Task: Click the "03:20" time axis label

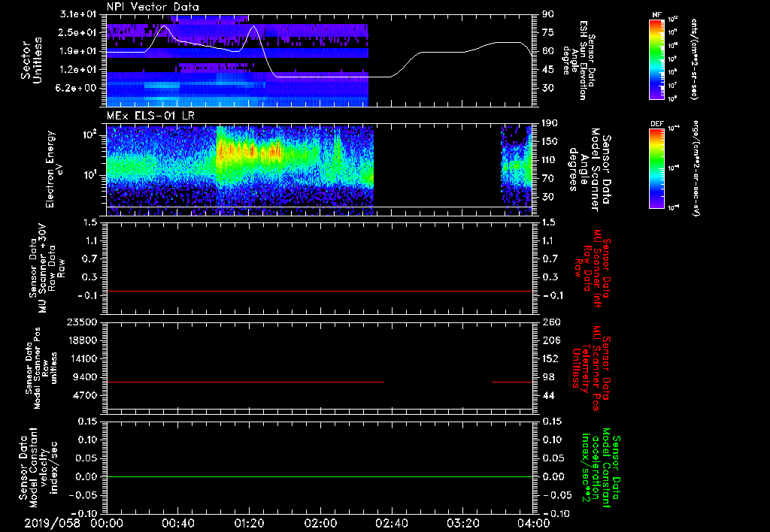Action: click(462, 524)
